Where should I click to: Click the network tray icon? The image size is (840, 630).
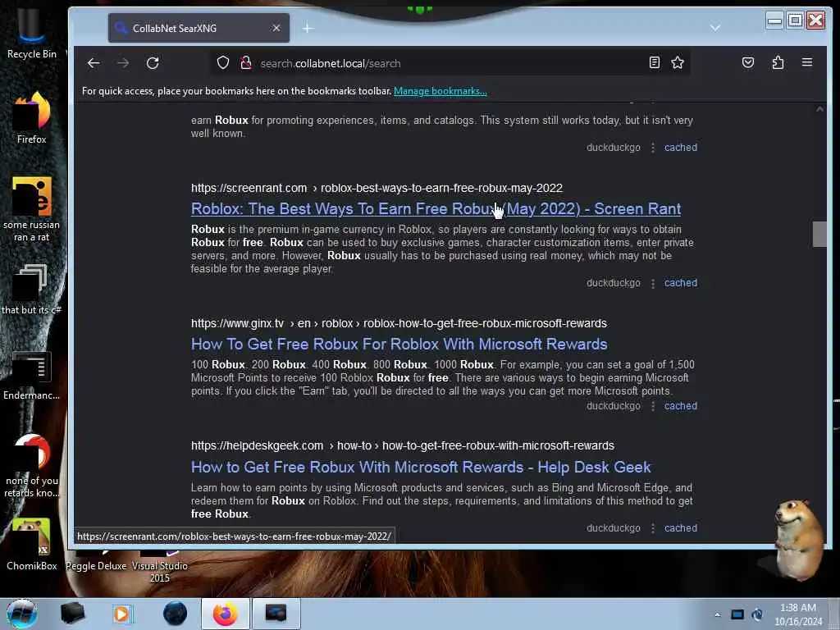pyautogui.click(x=737, y=614)
